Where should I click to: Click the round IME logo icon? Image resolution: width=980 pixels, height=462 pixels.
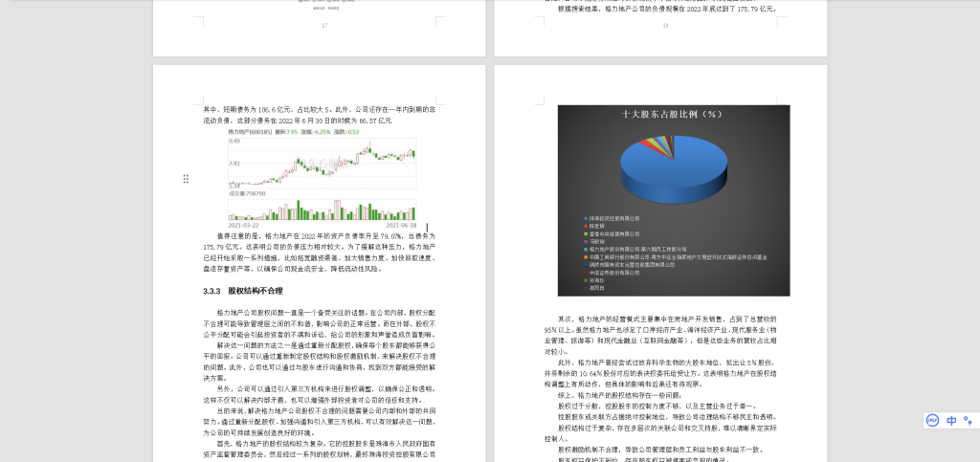932,420
